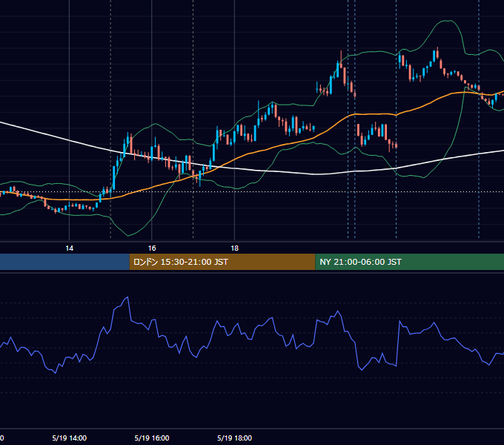Click the blue session bar before London

click(x=64, y=262)
